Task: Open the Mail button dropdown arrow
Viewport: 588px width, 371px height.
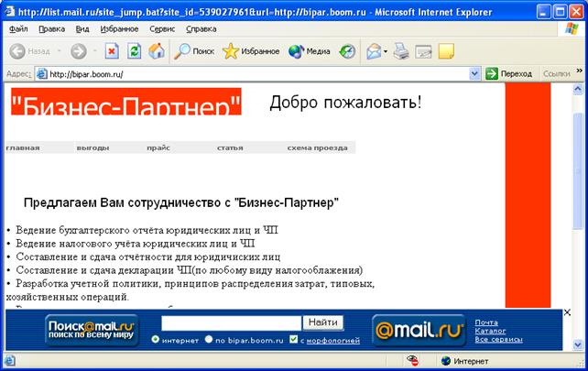Action: (386, 51)
